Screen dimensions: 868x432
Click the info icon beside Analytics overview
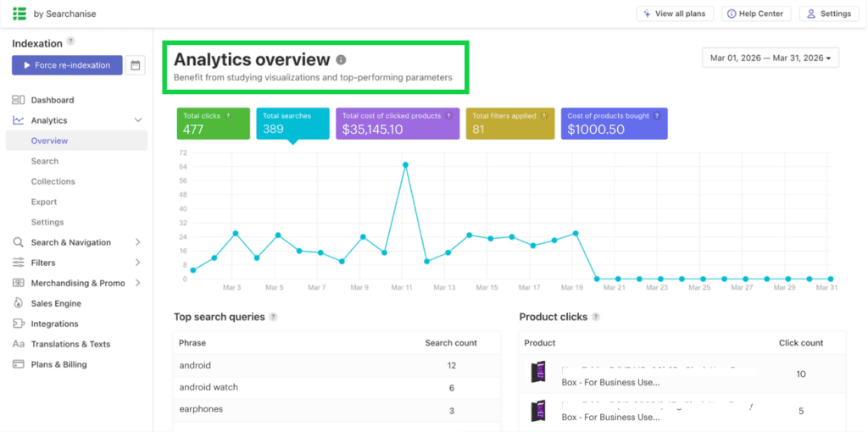341,59
